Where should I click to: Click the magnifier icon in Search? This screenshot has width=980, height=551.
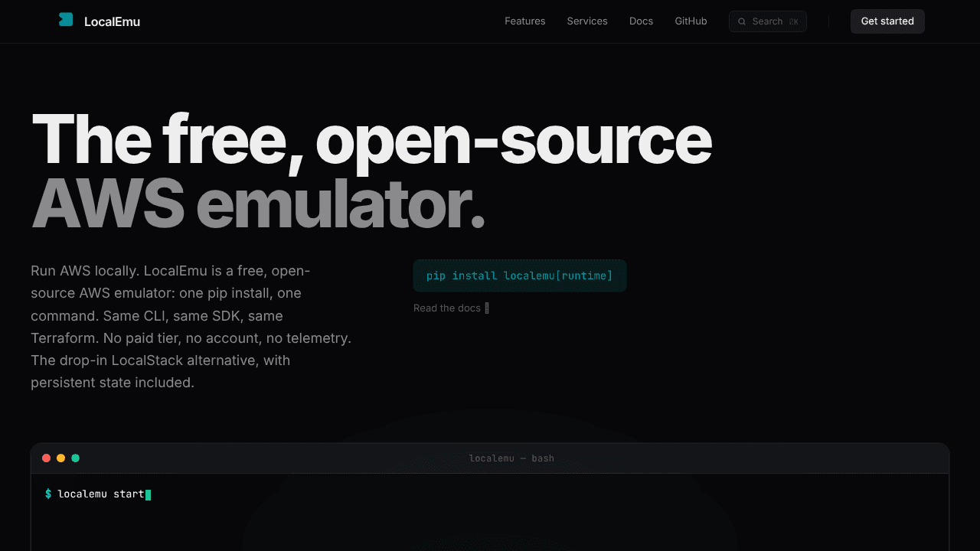tap(741, 21)
